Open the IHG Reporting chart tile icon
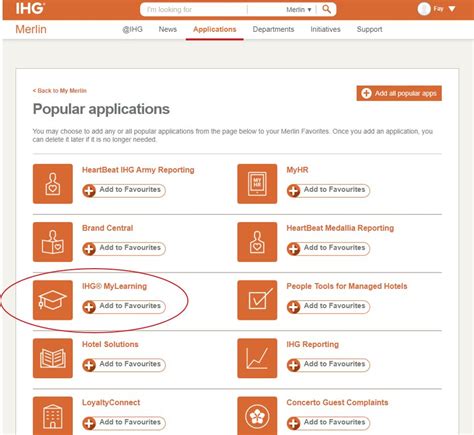This screenshot has width=474, height=435. (257, 358)
